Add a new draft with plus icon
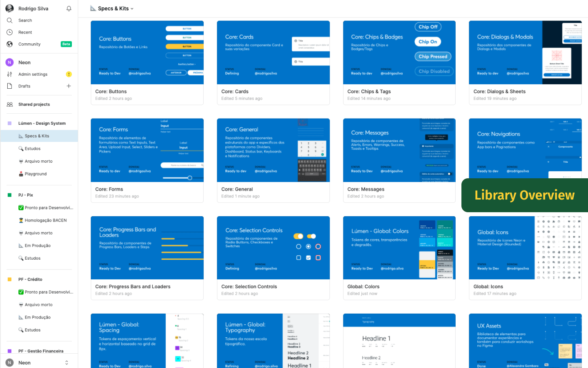This screenshot has width=588, height=368. (x=69, y=86)
